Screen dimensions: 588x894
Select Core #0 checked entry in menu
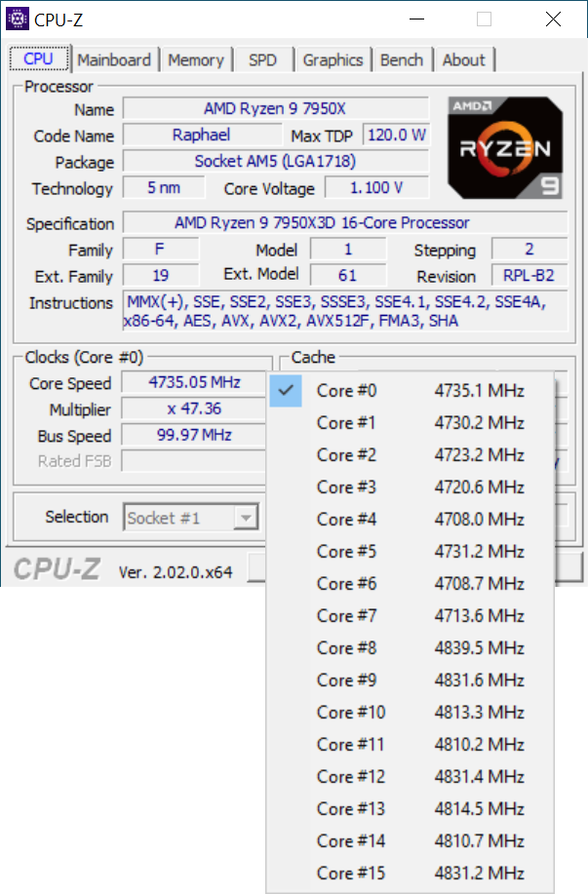(x=411, y=391)
